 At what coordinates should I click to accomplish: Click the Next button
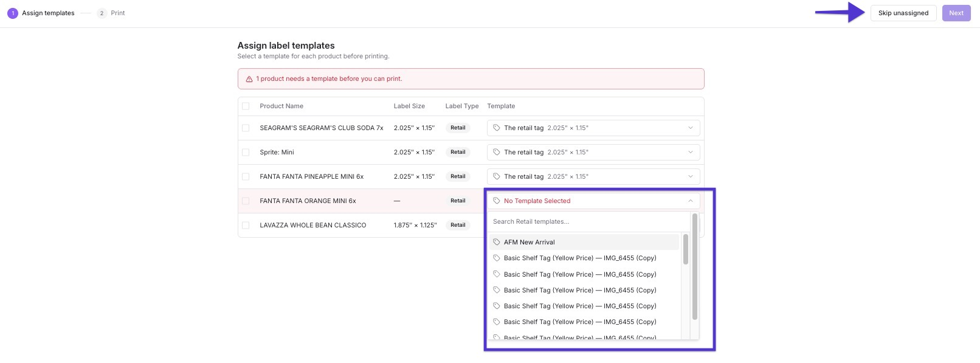click(956, 13)
